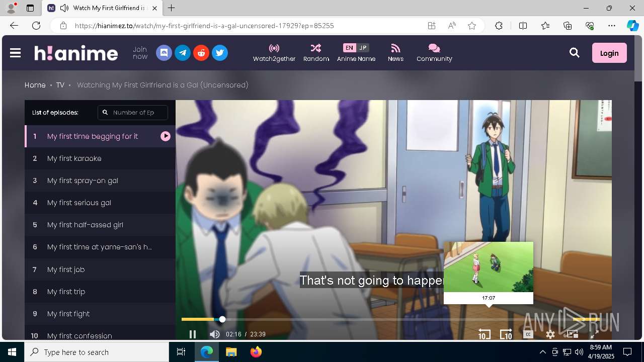The width and height of the screenshot is (644, 362).
Task: Click the address bar URL
Action: [204, 26]
